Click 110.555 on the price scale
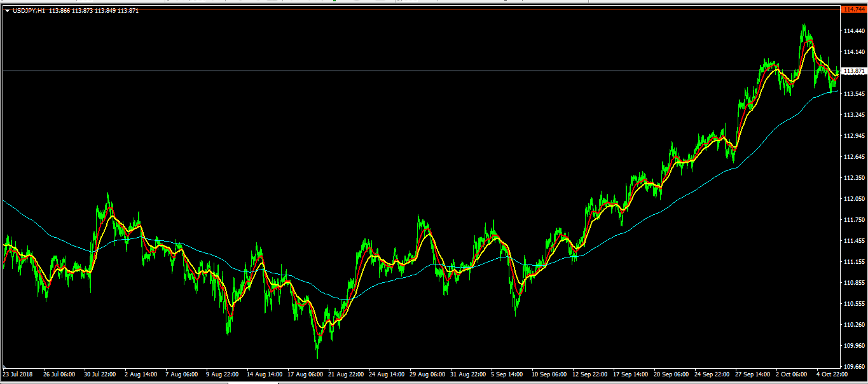Screen dimensions: 868x384 pyautogui.click(x=853, y=304)
